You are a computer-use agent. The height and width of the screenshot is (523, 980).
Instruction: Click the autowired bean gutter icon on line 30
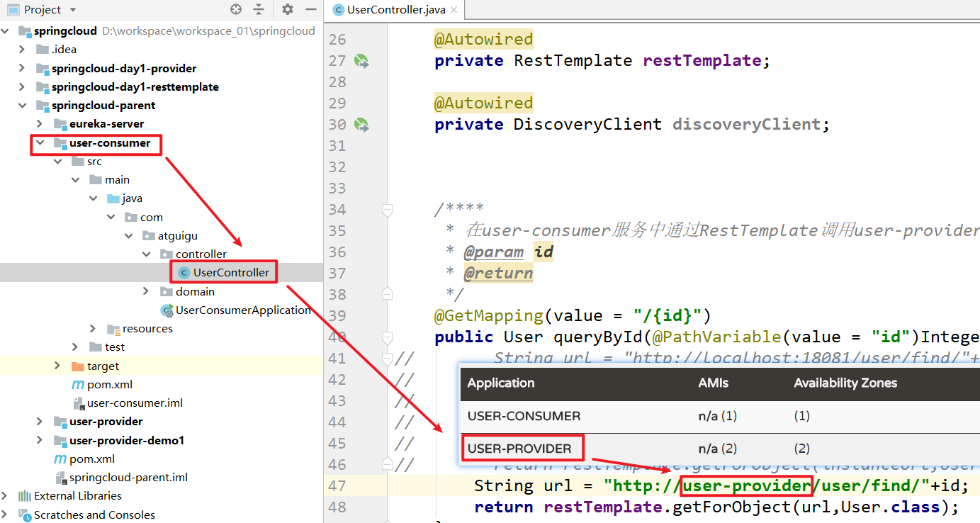pos(361,125)
